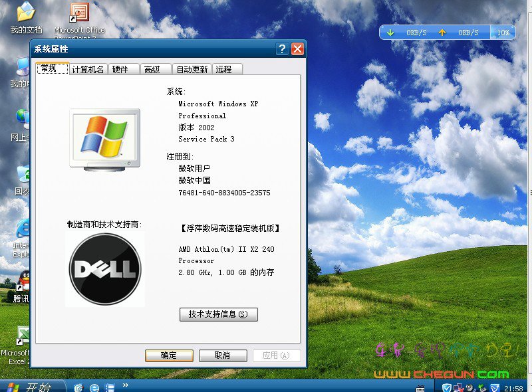Click the 取消 button

[x=223, y=355]
